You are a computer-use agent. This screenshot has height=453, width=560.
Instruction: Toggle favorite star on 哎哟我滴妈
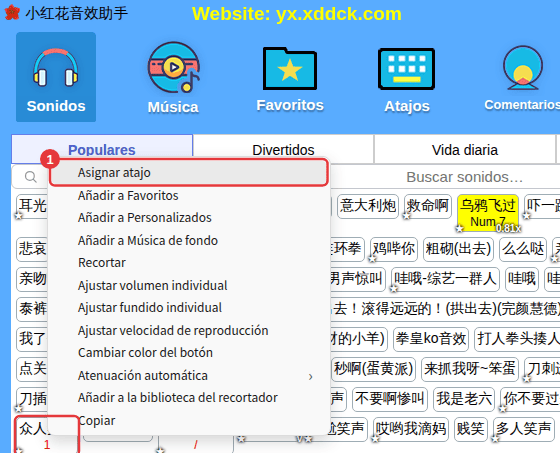coord(375,438)
